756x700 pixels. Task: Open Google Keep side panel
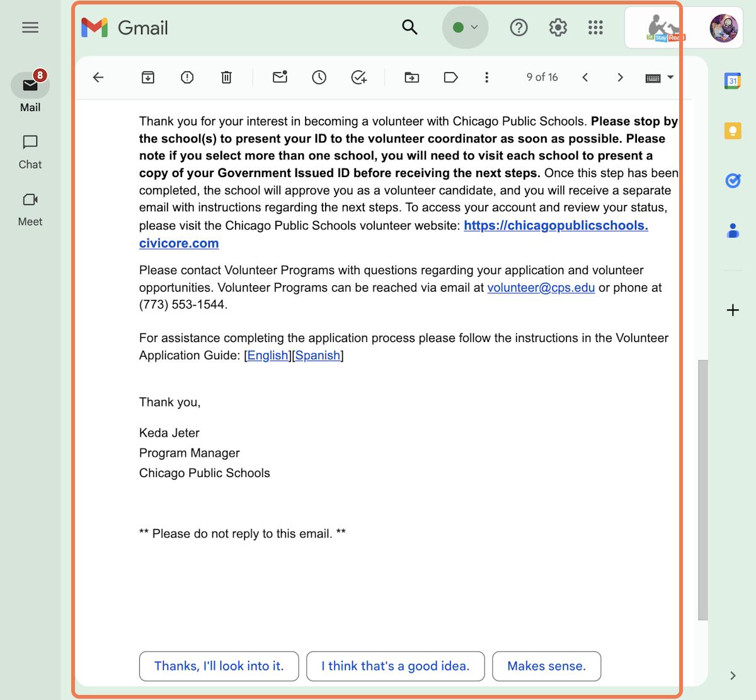[733, 131]
